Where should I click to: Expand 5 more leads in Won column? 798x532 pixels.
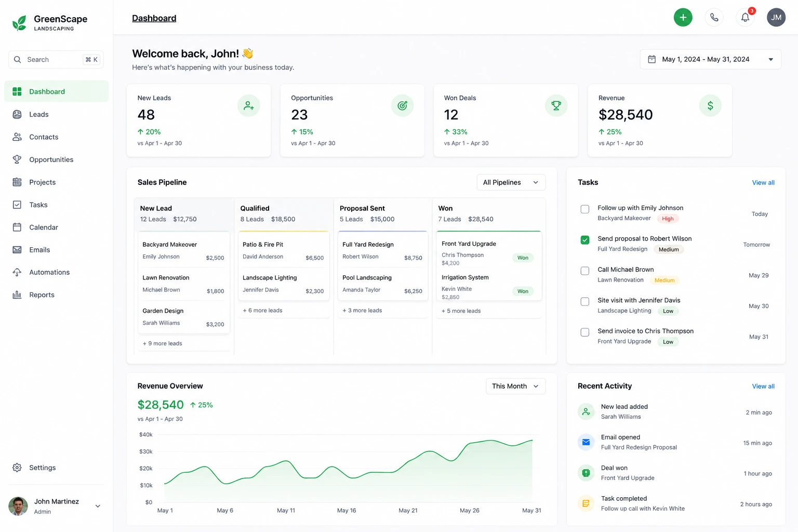point(461,311)
